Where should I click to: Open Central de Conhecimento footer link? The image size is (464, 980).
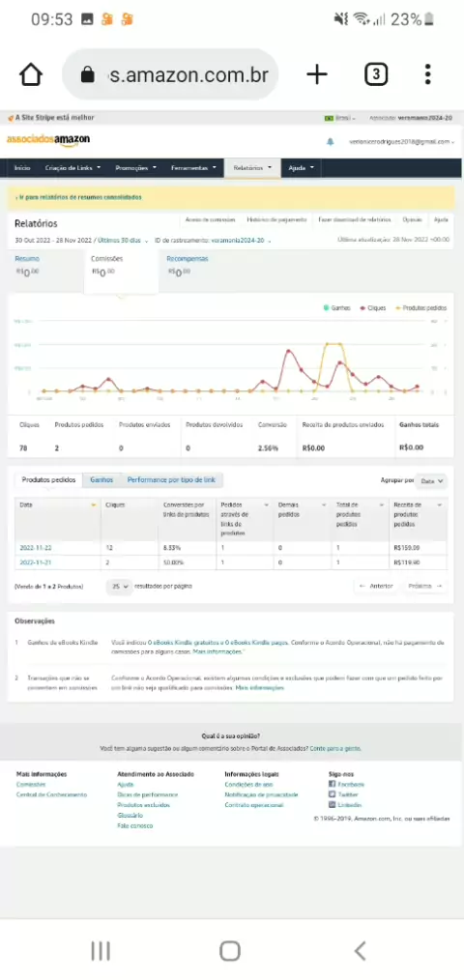[x=51, y=795]
